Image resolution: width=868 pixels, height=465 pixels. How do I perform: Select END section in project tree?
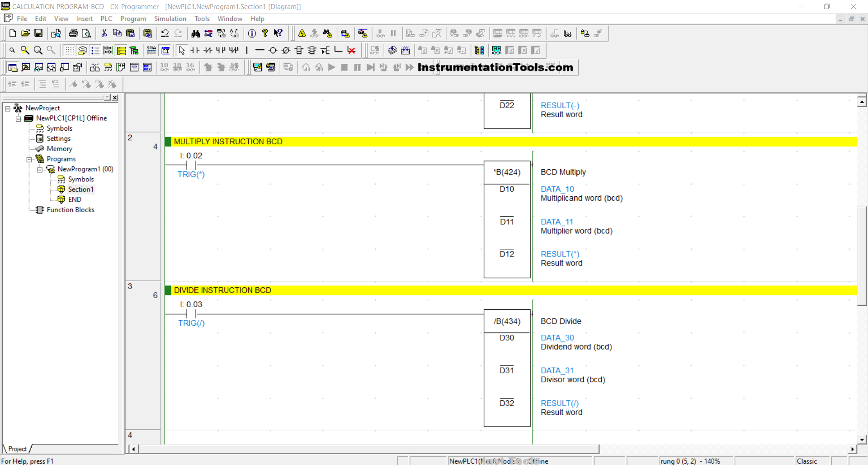pyautogui.click(x=75, y=199)
